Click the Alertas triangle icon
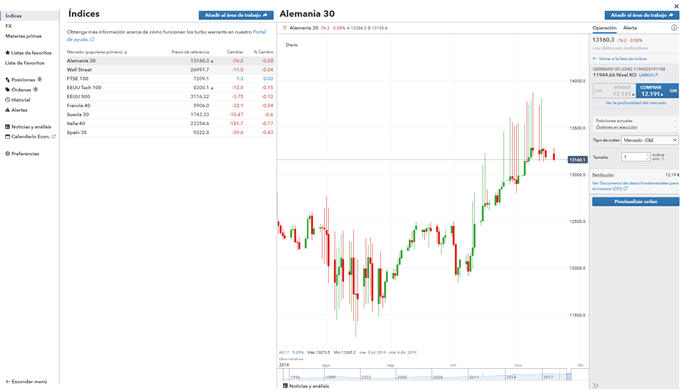 coord(7,110)
